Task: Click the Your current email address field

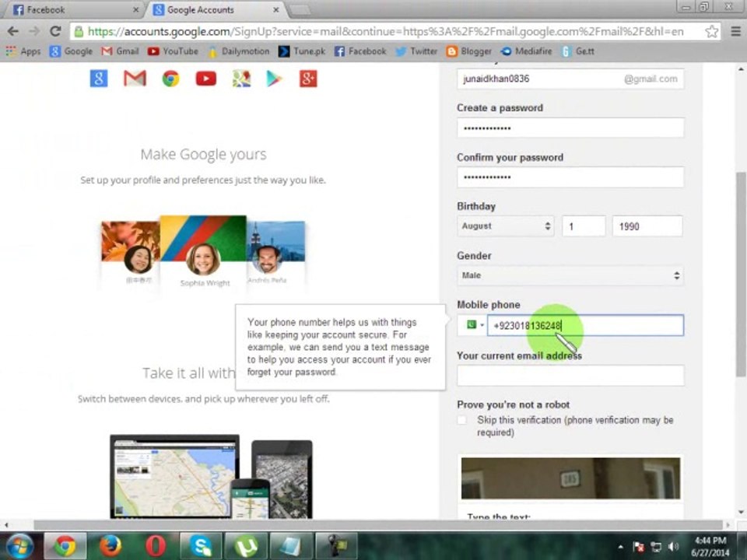Action: coord(570,375)
